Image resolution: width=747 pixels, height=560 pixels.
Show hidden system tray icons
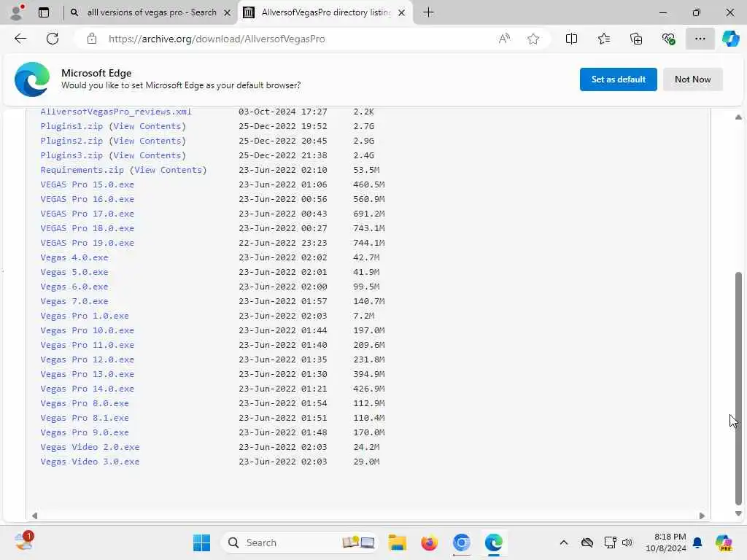[564, 542]
